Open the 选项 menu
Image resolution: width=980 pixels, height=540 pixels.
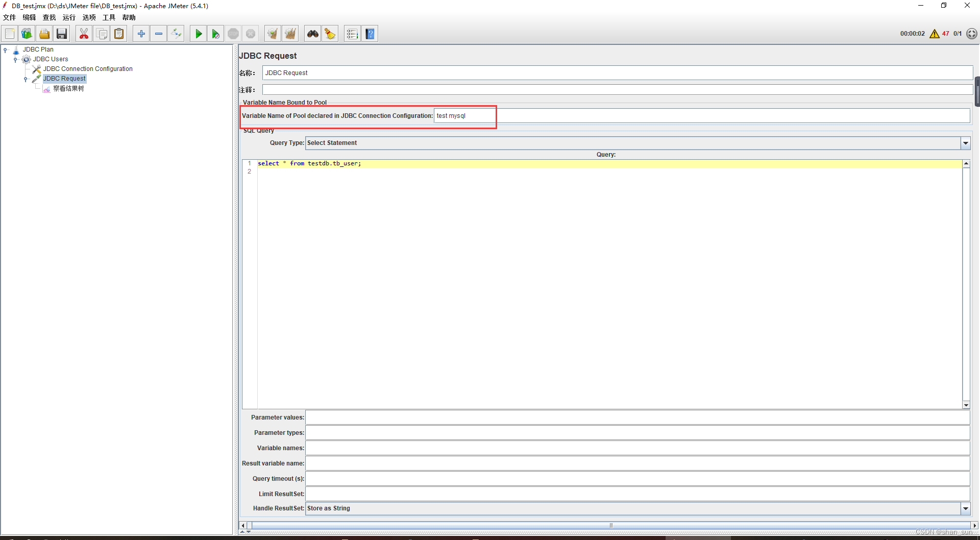[x=89, y=17]
